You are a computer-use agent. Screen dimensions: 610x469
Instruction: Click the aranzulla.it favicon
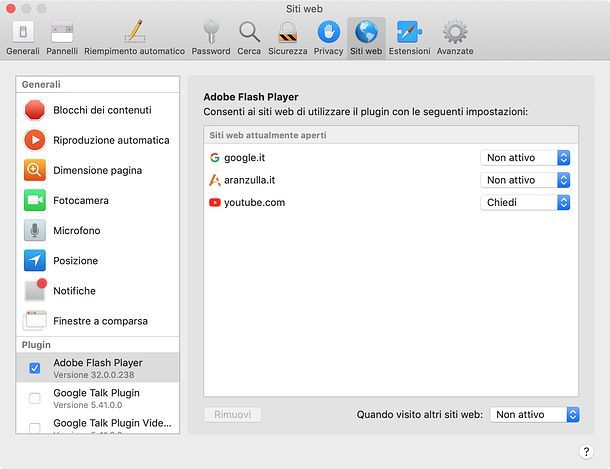(x=215, y=180)
